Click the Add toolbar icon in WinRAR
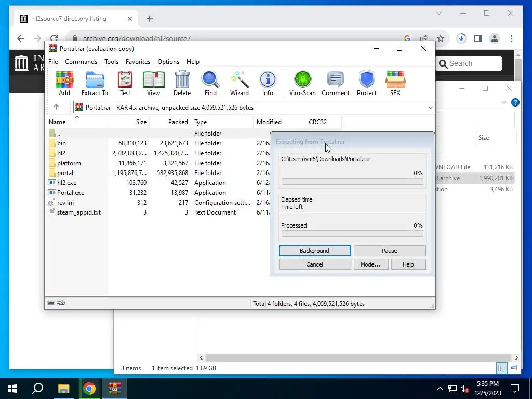 pyautogui.click(x=64, y=83)
